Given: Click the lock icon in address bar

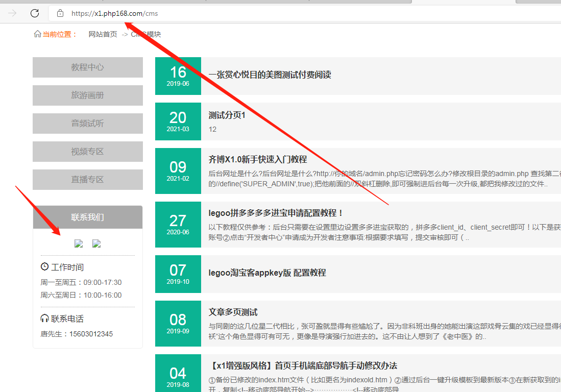Looking at the screenshot, I should [x=60, y=13].
